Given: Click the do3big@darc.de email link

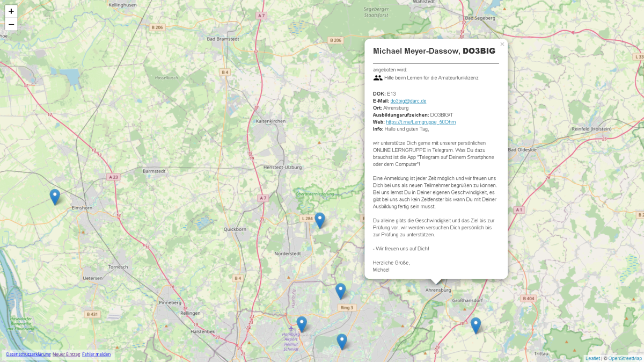Looking at the screenshot, I should click(x=408, y=101).
